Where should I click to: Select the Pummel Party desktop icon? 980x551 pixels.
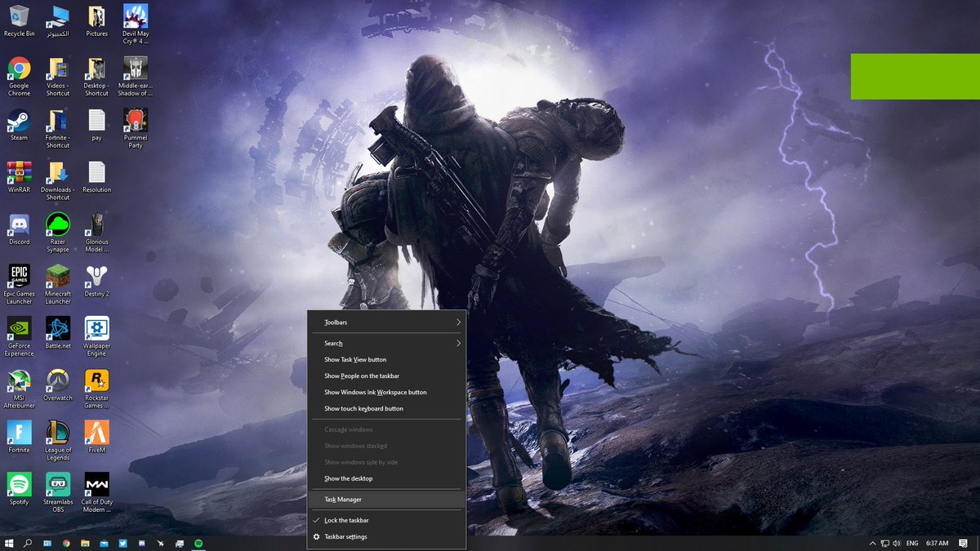(x=136, y=129)
